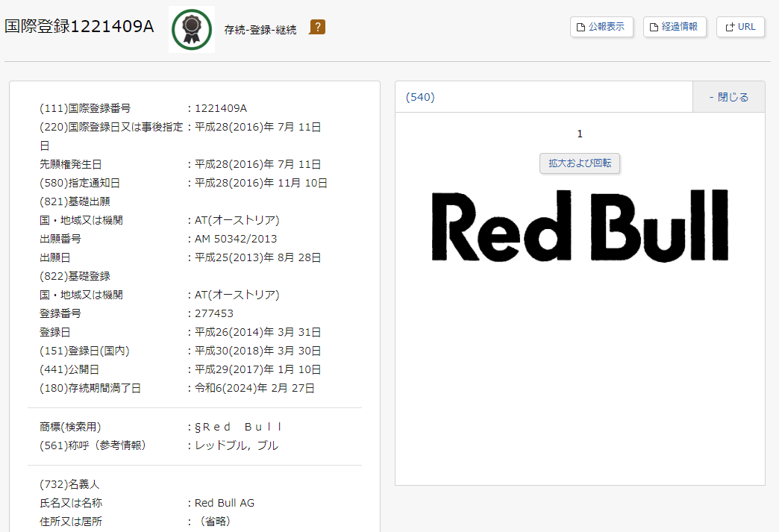Viewport: 779px width, 532px height.
Task: Open the question mark help icon
Action: coord(317,27)
